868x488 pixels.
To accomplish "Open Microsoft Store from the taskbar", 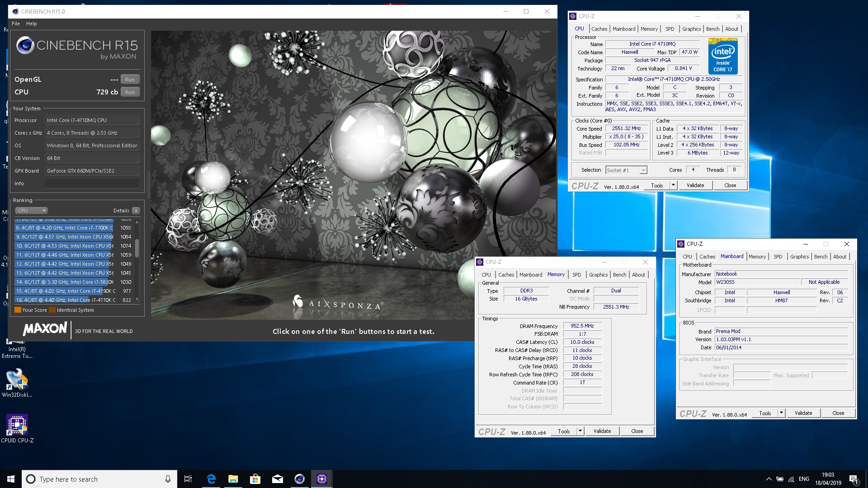I will point(255,479).
